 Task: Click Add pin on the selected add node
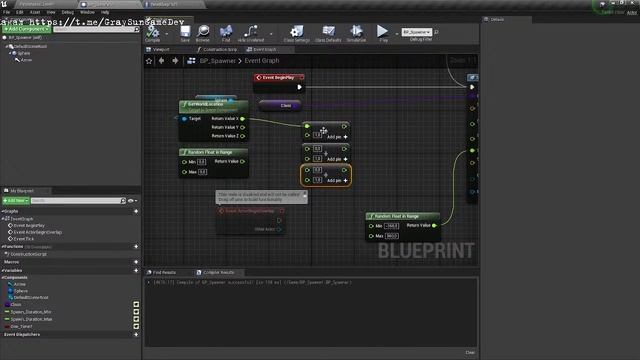click(x=337, y=180)
